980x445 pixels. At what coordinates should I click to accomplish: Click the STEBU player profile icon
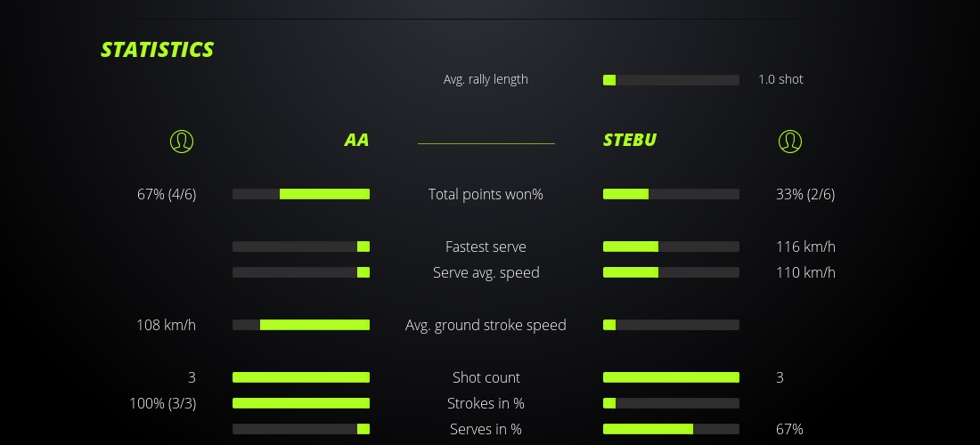[789, 141]
